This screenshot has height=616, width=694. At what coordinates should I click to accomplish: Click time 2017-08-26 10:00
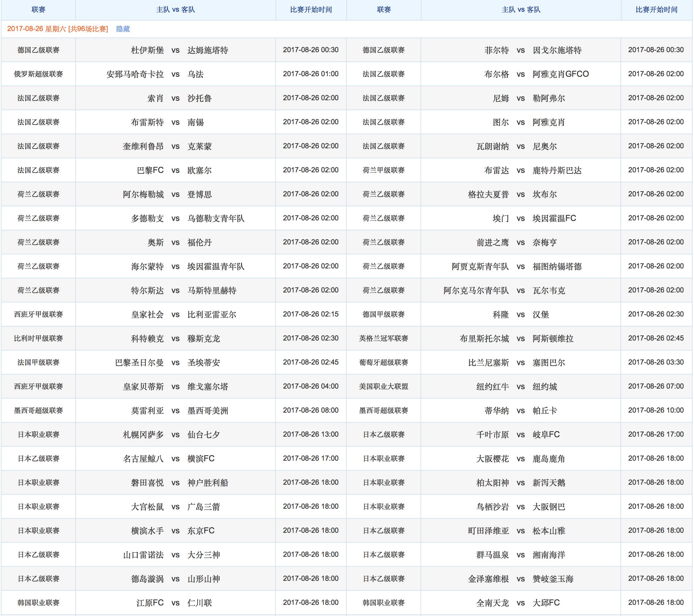656,410
